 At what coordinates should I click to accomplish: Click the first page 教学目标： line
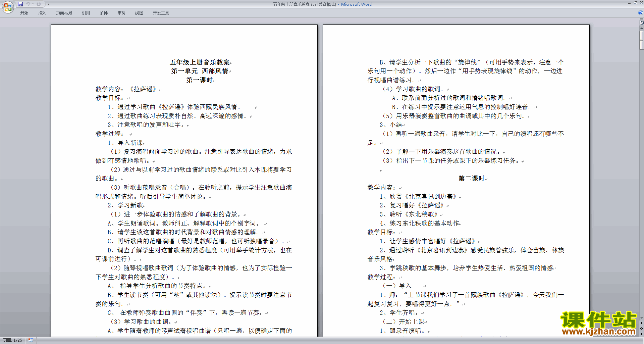point(110,98)
